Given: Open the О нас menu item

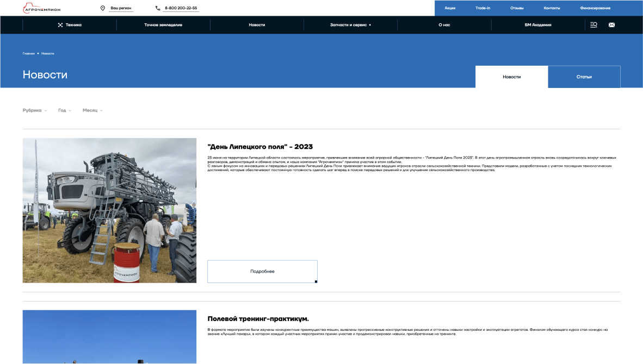Looking at the screenshot, I should click(x=444, y=25).
